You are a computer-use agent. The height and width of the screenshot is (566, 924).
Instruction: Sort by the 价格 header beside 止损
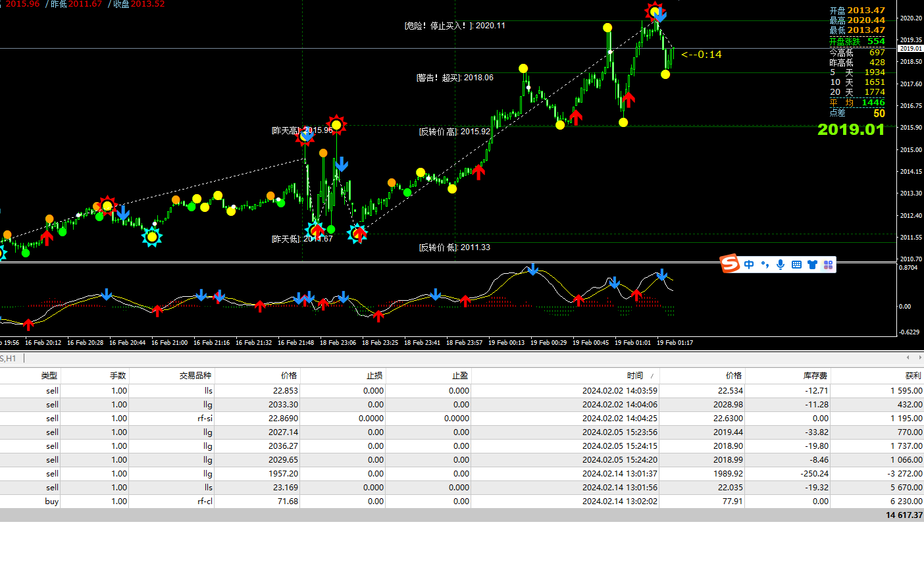click(289, 376)
